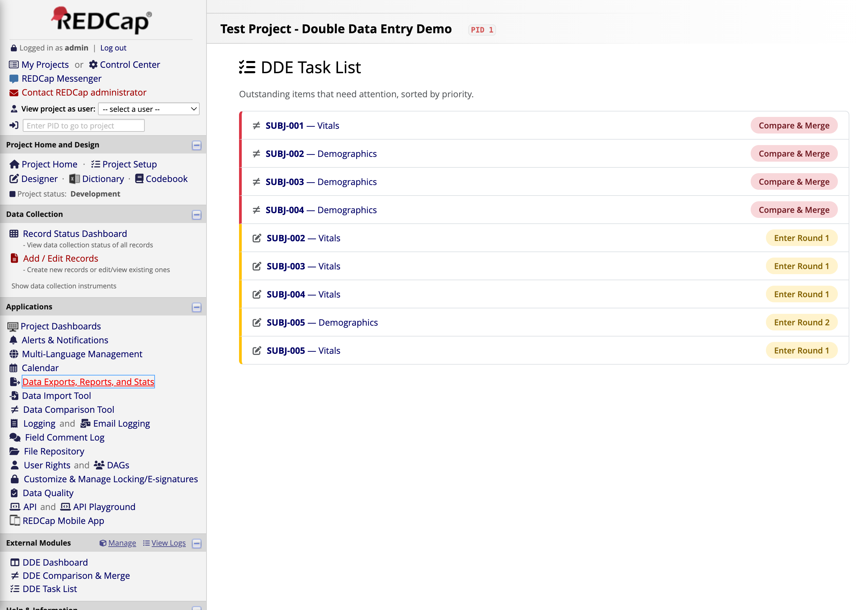Open the DAGs page
The width and height of the screenshot is (868, 610).
click(118, 465)
